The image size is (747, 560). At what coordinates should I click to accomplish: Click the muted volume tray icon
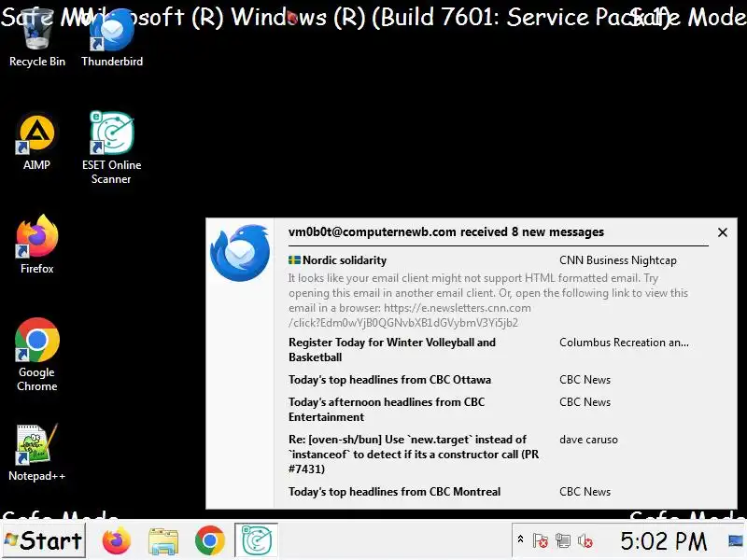point(585,541)
